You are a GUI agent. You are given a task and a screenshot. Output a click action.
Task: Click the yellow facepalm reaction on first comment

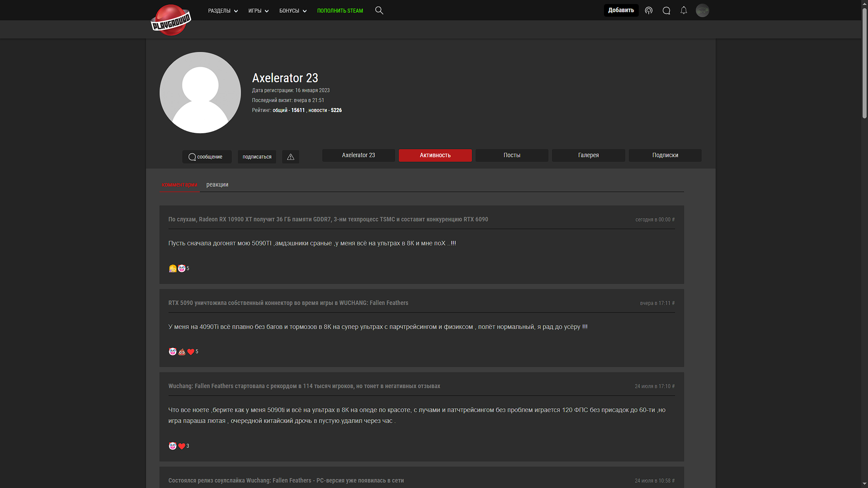point(173,268)
